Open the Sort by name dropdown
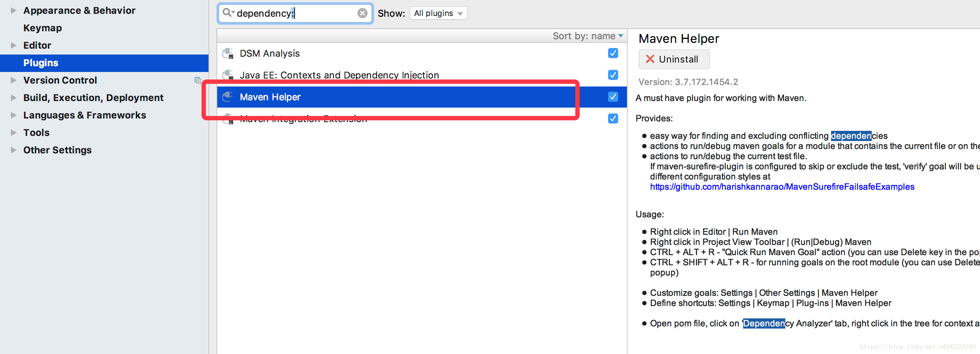Screen dimensions: 980x354 (x=588, y=36)
